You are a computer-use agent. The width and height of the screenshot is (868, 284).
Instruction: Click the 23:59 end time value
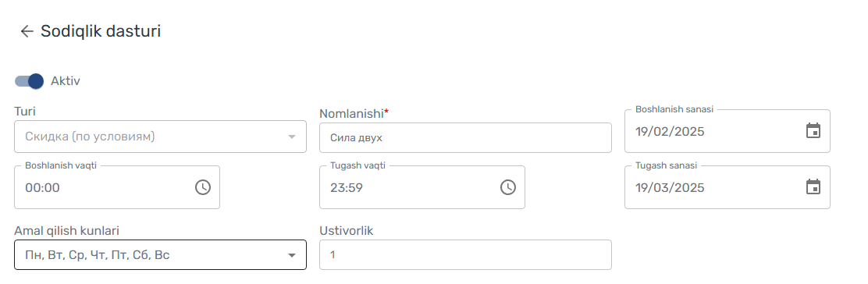pyautogui.click(x=347, y=188)
